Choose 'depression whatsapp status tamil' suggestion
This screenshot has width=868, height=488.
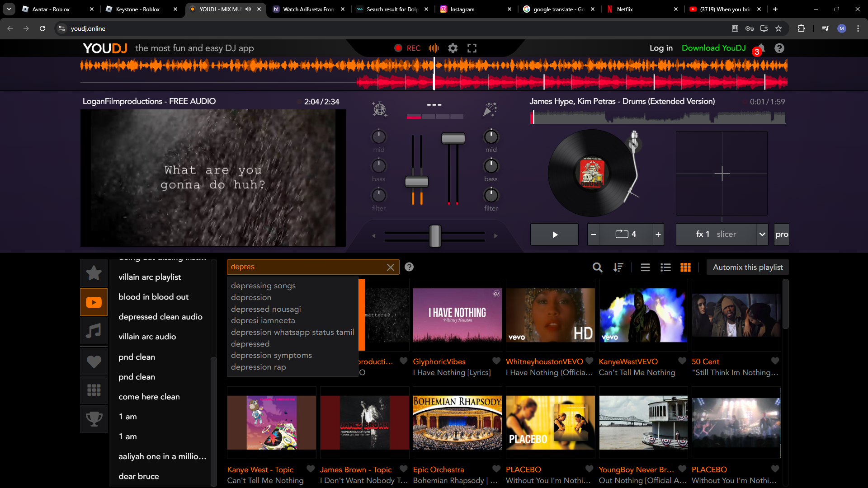coord(292,332)
